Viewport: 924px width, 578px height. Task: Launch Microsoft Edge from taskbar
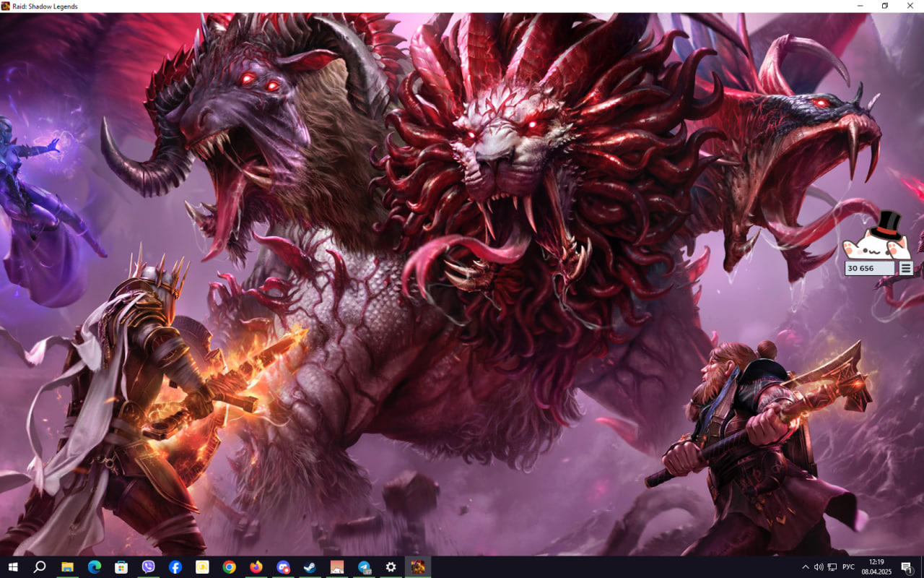pyautogui.click(x=95, y=567)
